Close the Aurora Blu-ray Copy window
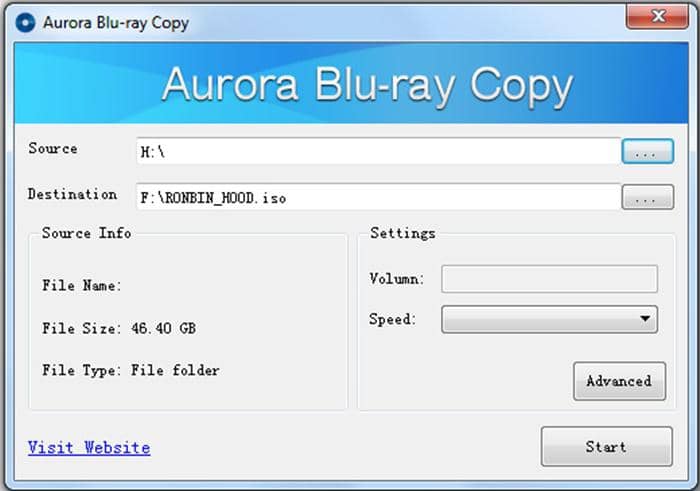700x491 pixels. (656, 17)
